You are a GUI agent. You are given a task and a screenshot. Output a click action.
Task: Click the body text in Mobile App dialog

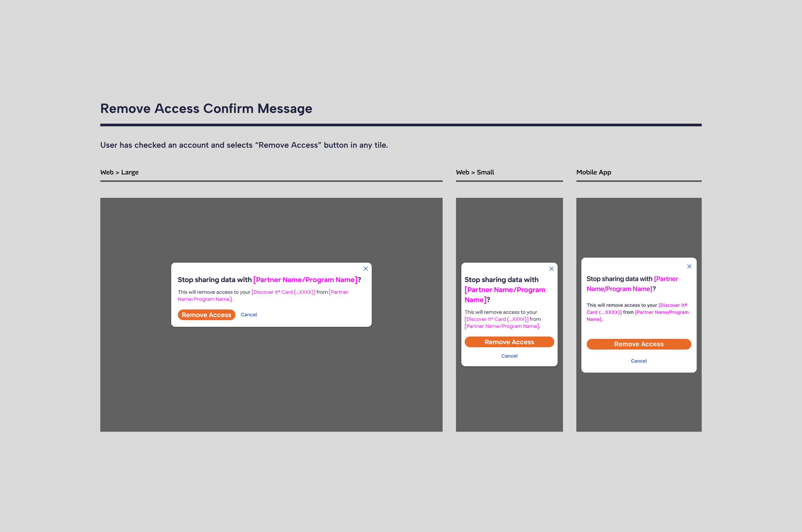click(638, 312)
